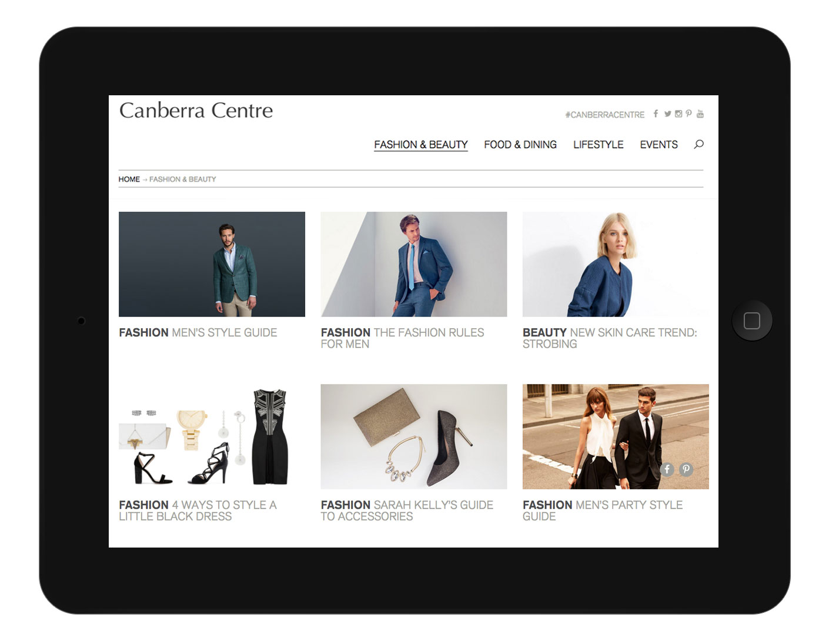Go to the Events section
The height and width of the screenshot is (644, 829).
[x=659, y=145]
